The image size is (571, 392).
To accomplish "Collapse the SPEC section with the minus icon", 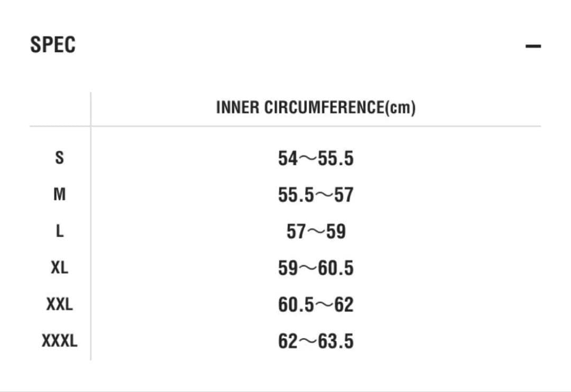I will pos(533,46).
